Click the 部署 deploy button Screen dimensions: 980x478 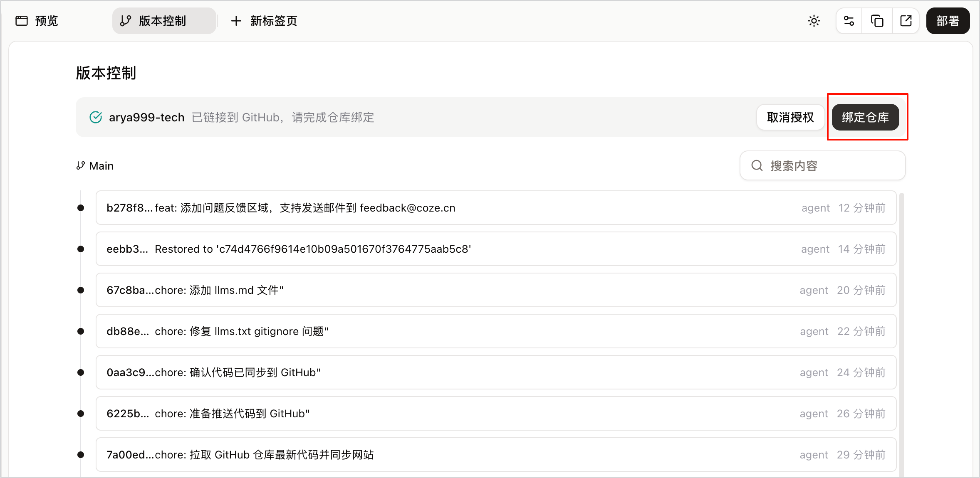948,21
